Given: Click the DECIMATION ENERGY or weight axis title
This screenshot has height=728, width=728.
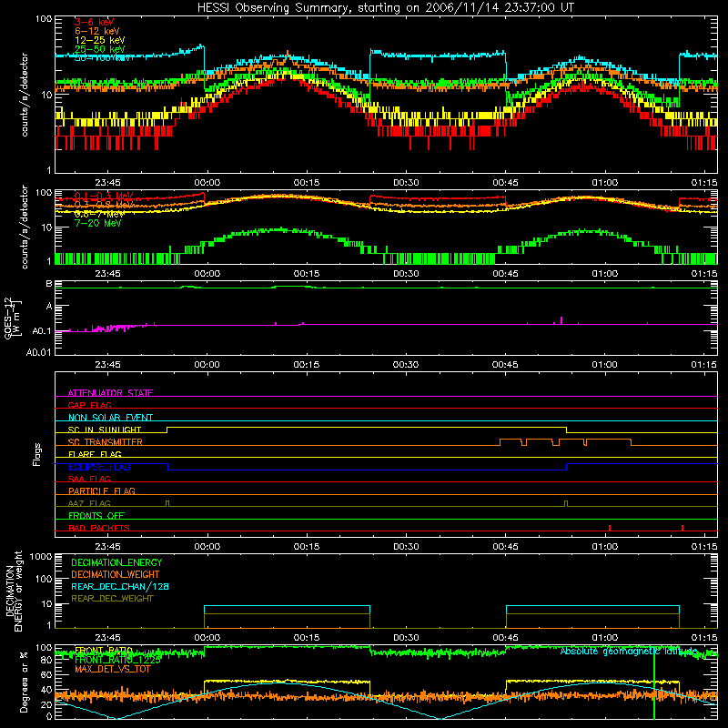Looking at the screenshot, I should tap(14, 591).
